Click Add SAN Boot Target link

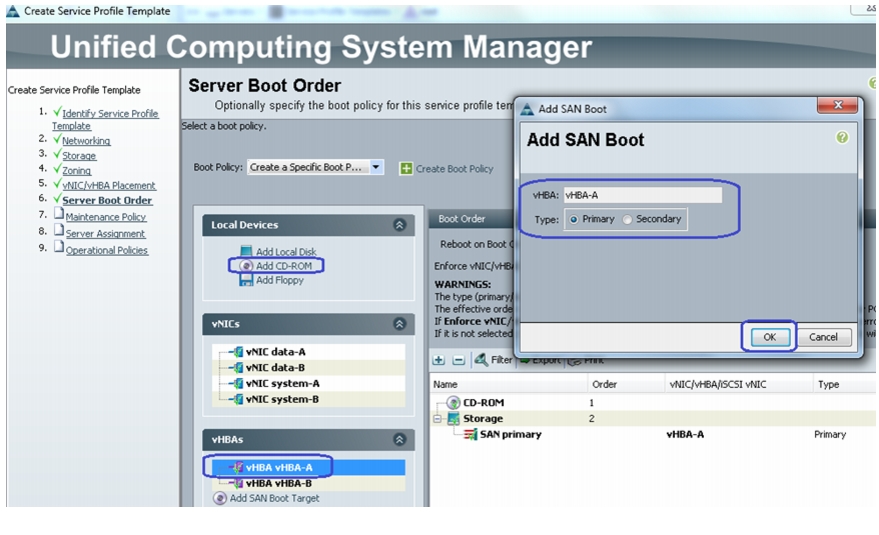(274, 498)
